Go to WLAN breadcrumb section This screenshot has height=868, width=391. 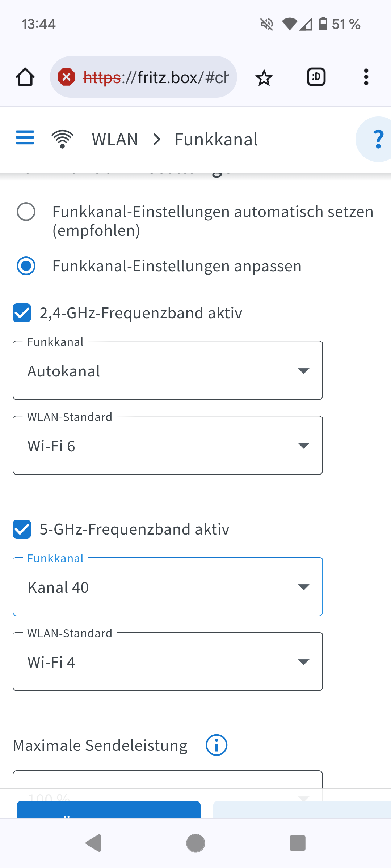[x=115, y=139]
